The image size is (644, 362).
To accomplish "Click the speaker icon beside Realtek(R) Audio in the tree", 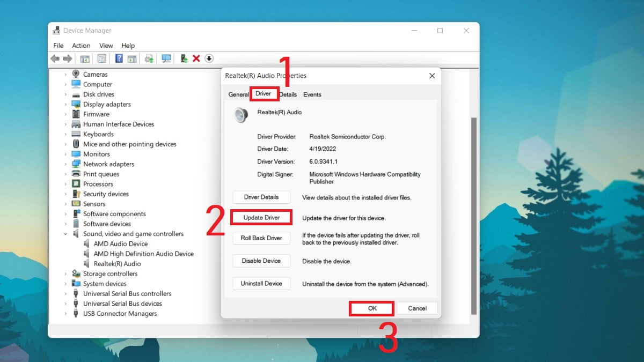I will click(x=87, y=264).
